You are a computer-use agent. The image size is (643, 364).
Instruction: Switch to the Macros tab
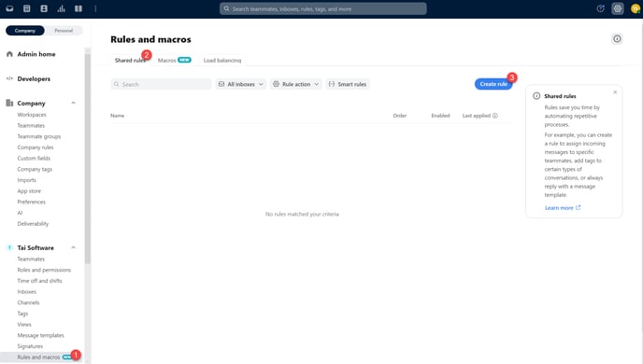(x=174, y=60)
